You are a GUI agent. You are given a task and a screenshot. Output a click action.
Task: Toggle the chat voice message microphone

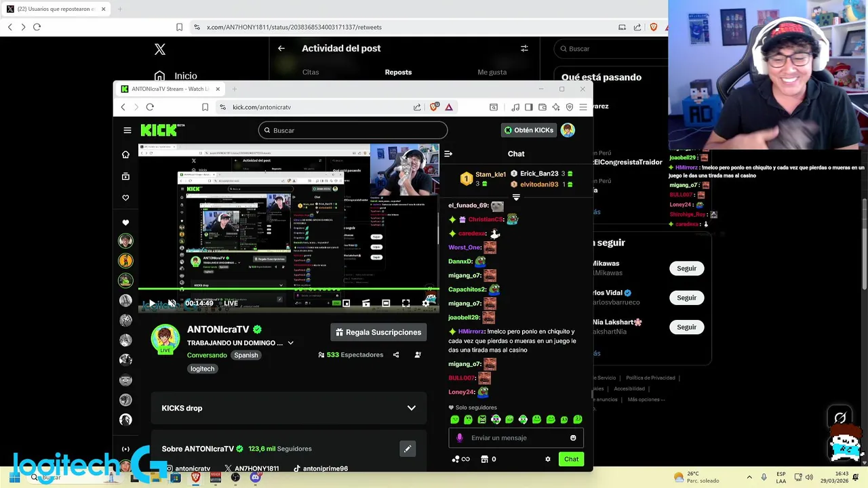click(x=460, y=438)
